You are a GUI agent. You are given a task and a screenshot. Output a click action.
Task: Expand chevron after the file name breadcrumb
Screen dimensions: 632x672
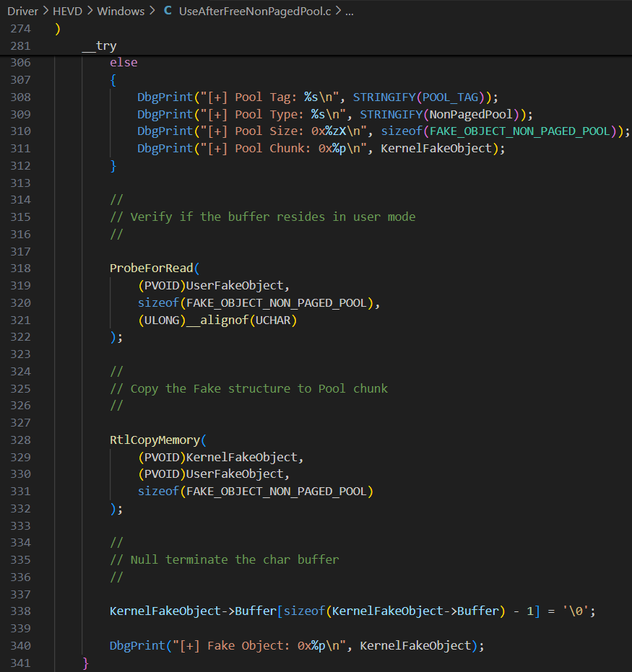(338, 11)
